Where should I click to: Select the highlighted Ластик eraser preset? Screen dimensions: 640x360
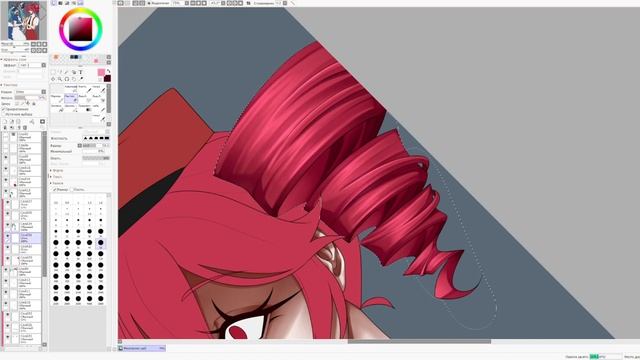(x=71, y=98)
